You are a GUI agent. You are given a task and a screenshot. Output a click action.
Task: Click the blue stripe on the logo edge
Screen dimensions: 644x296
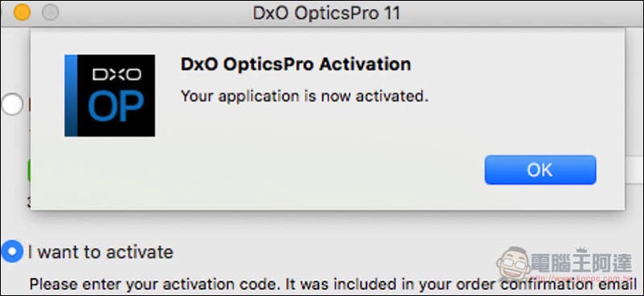point(71,96)
